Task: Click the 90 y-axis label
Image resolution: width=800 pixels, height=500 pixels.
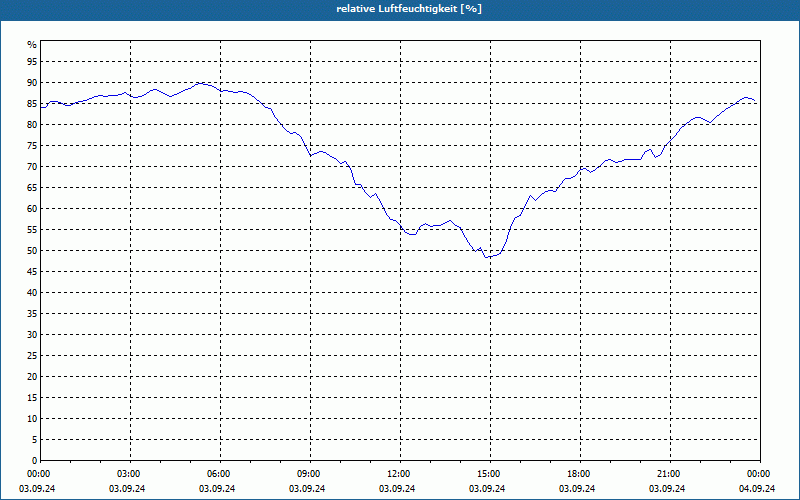Action: [32, 83]
